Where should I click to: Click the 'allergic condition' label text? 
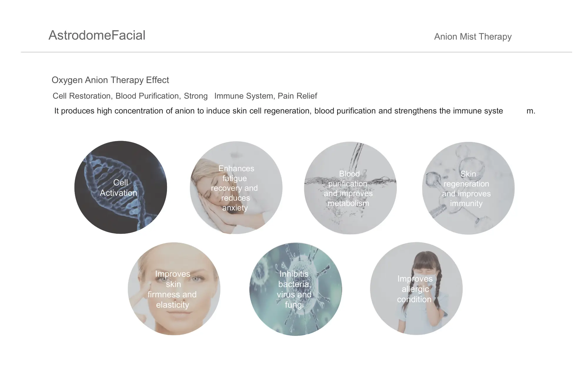click(415, 294)
